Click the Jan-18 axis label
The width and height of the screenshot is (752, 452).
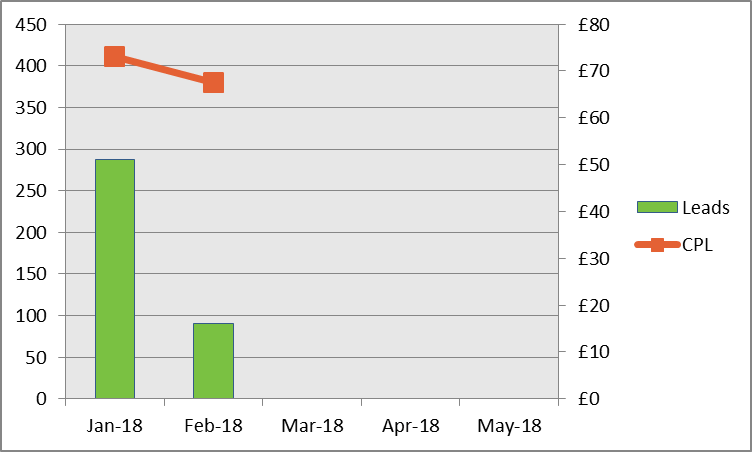pyautogui.click(x=115, y=425)
